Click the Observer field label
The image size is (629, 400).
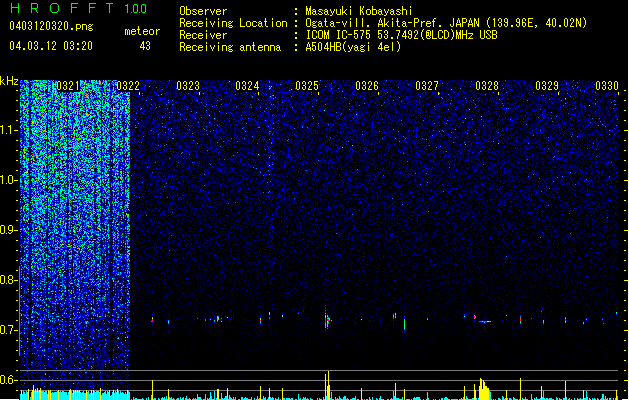(x=203, y=11)
